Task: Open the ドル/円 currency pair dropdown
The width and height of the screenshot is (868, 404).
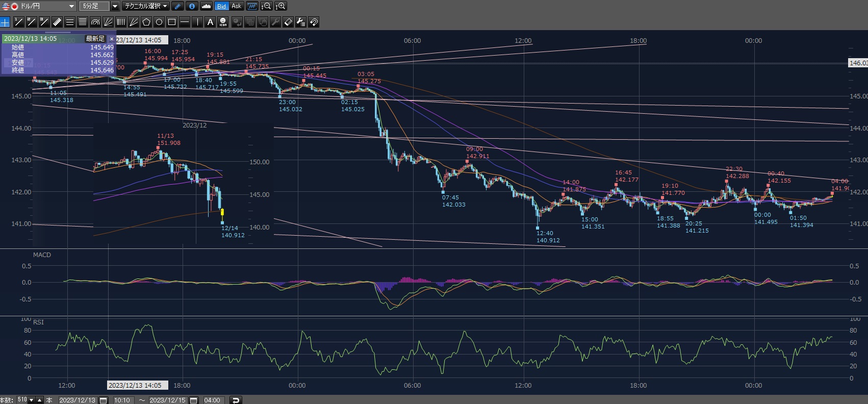Action: (x=71, y=6)
